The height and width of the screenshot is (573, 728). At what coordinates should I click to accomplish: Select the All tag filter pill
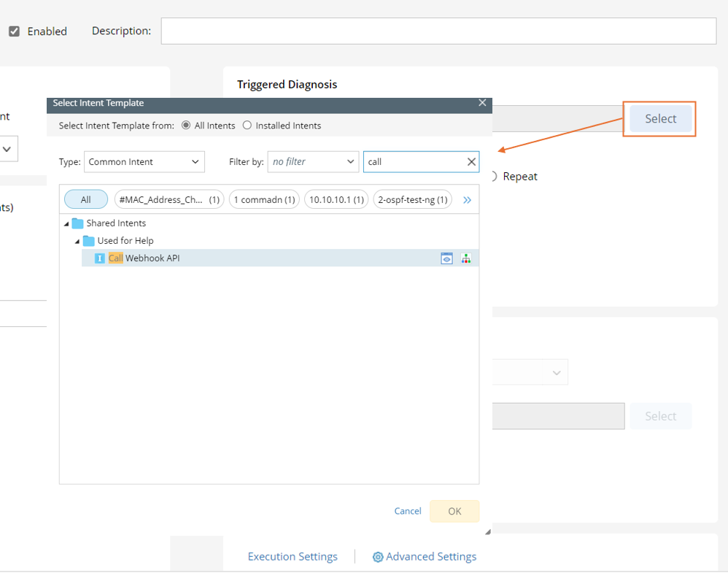pyautogui.click(x=86, y=199)
